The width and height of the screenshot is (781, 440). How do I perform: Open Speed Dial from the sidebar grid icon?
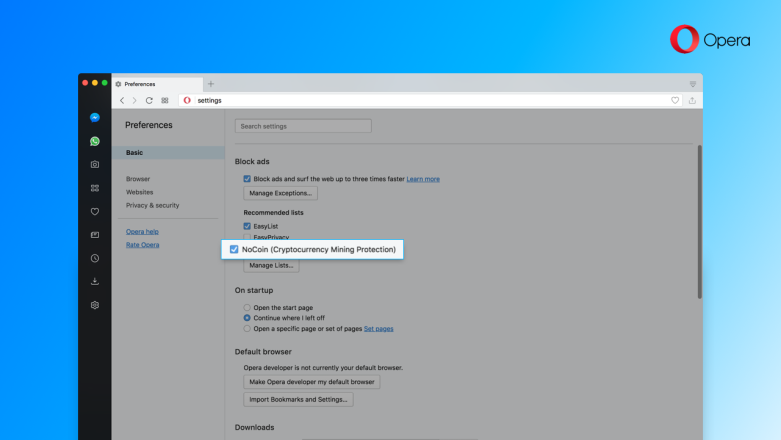(x=95, y=188)
